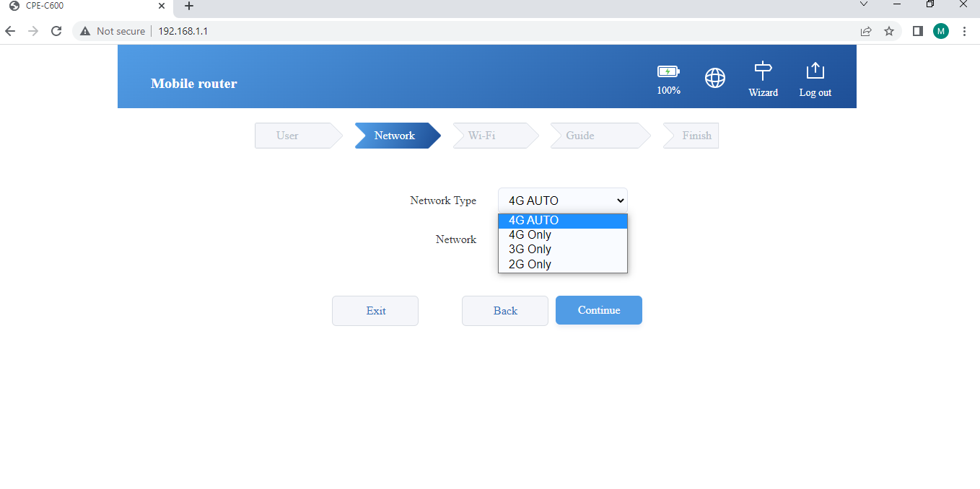980x489 pixels.
Task: Click the battery status icon
Action: (668, 71)
